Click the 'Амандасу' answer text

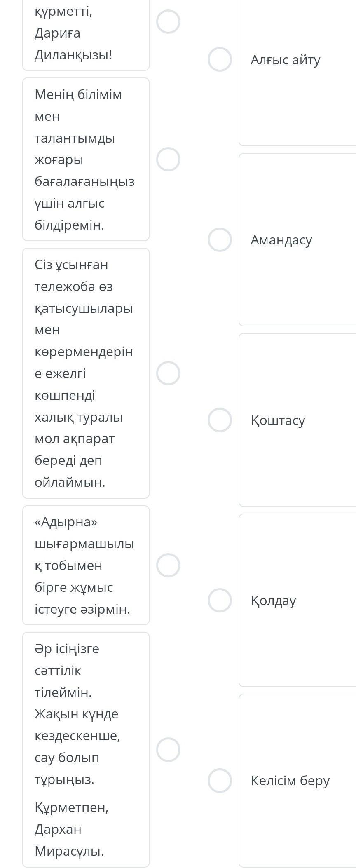tap(281, 240)
